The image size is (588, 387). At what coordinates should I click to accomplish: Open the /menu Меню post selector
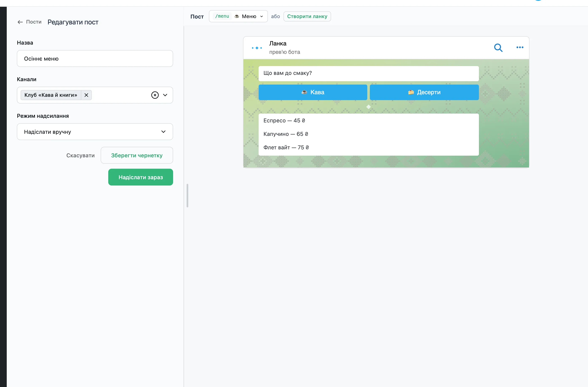[238, 16]
